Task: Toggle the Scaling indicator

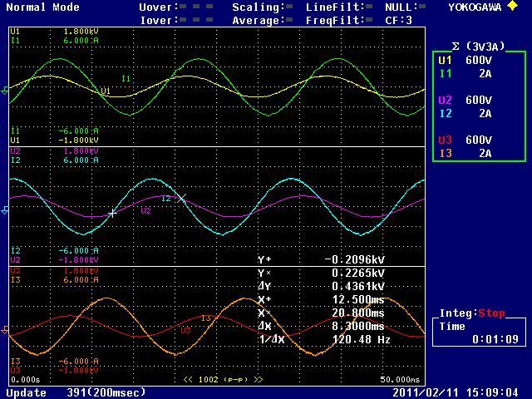Action: [x=288, y=7]
